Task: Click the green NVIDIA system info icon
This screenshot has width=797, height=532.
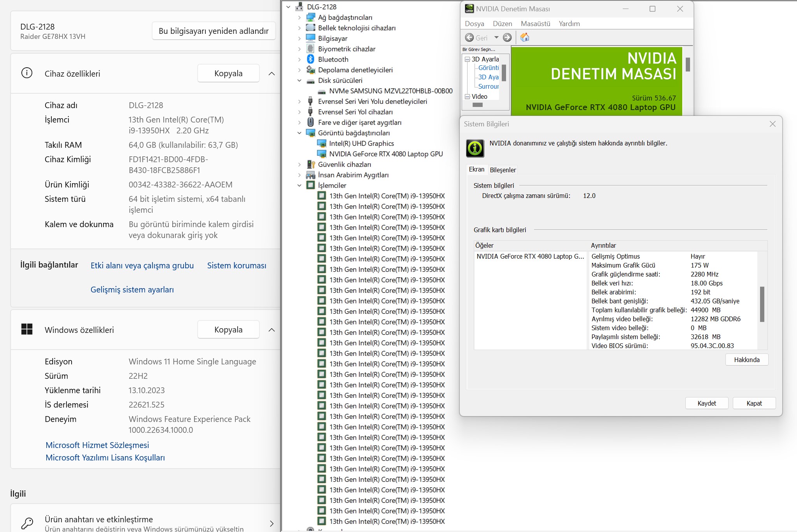Action: click(475, 148)
